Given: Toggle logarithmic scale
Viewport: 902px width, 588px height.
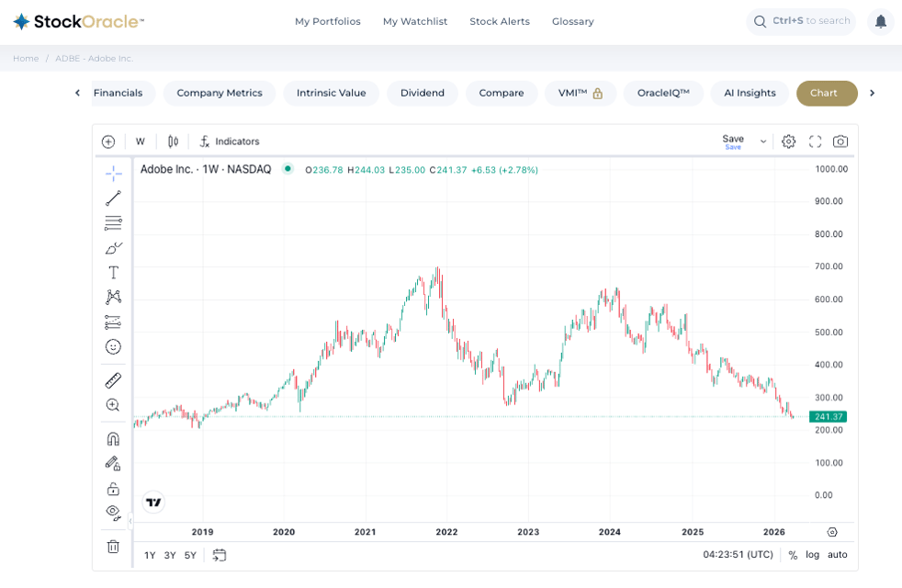Looking at the screenshot, I should (813, 555).
